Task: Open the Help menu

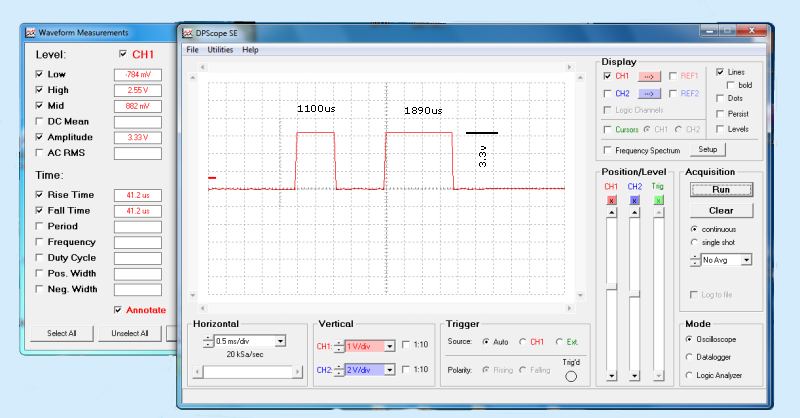Action: click(250, 50)
